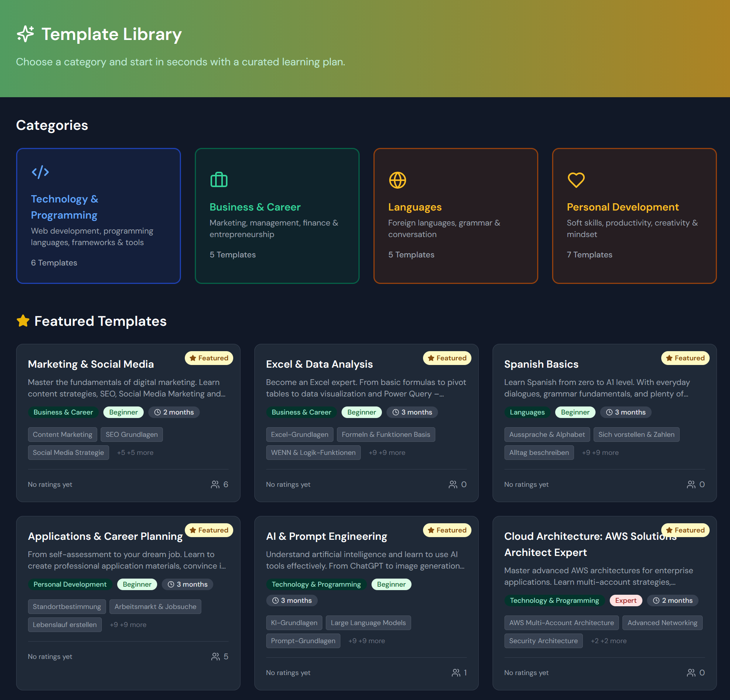Click the heart icon in Personal Development

coord(576,180)
